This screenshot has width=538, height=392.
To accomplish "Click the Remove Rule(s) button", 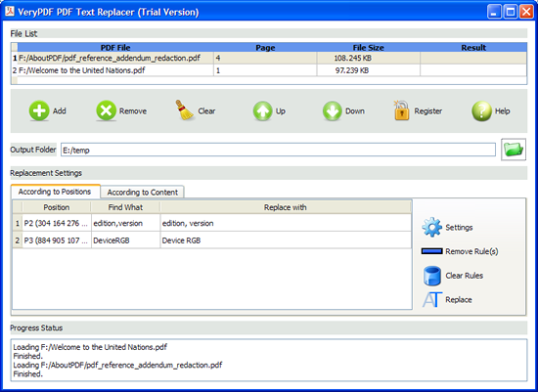I will pos(460,251).
